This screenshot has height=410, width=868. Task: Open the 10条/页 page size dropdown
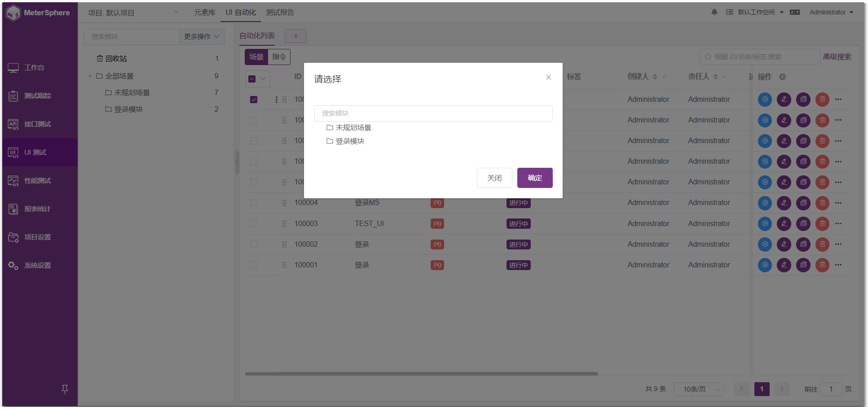tap(699, 389)
